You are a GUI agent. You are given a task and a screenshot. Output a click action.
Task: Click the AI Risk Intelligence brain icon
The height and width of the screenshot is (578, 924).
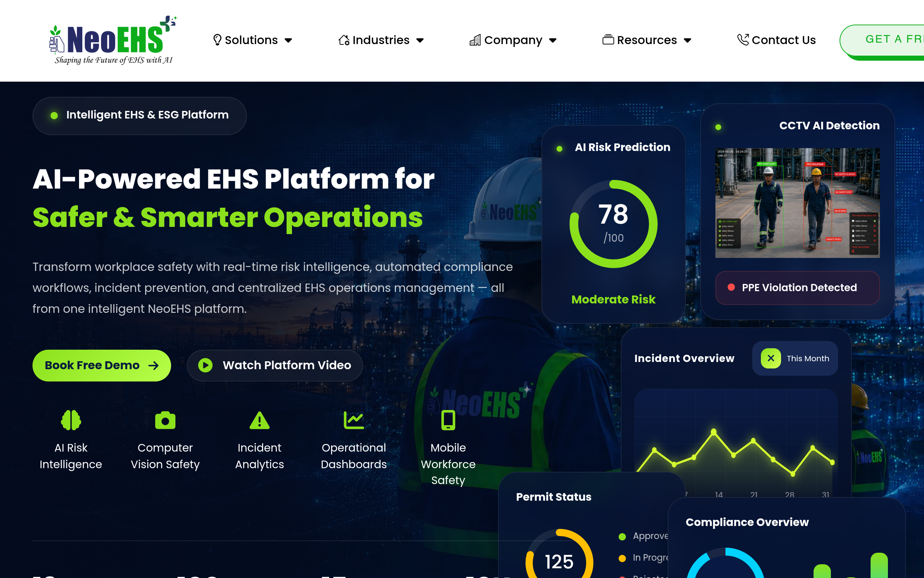pos(71,420)
